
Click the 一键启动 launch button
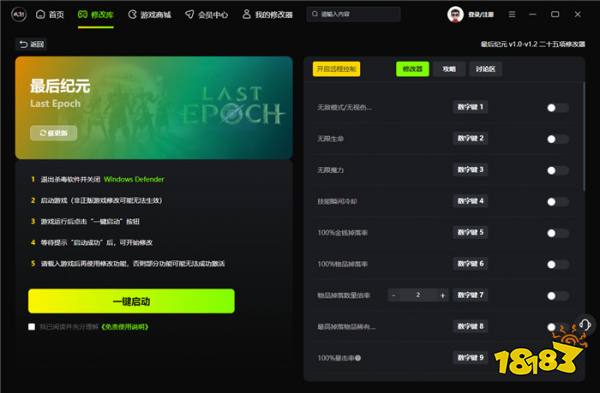point(131,301)
